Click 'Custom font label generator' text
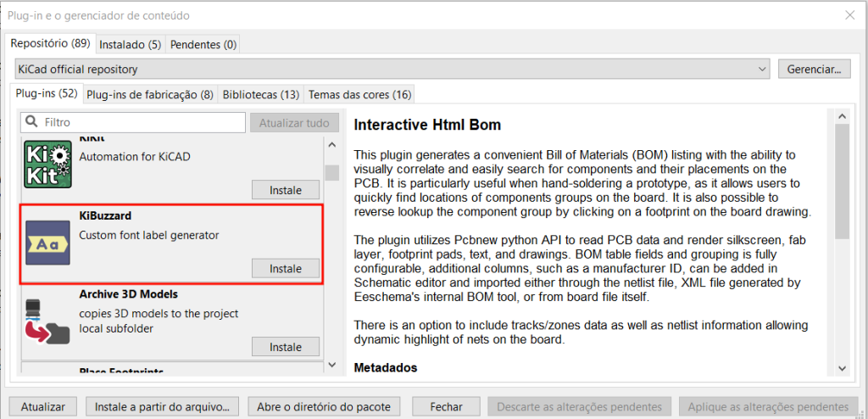 click(149, 235)
